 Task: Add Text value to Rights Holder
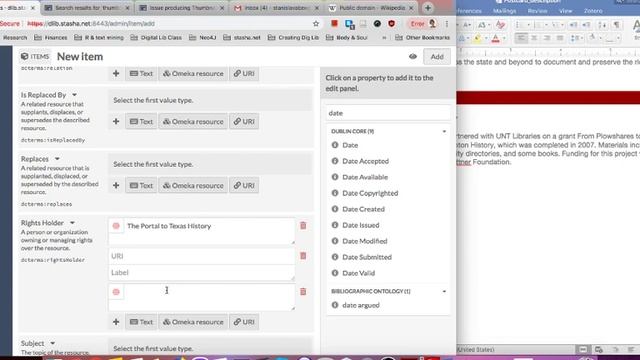pos(141,322)
